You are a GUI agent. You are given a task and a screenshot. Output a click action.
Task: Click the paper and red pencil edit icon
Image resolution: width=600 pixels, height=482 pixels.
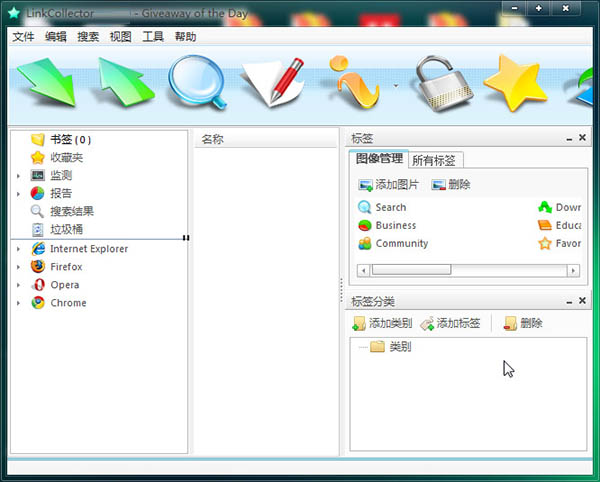(272, 84)
